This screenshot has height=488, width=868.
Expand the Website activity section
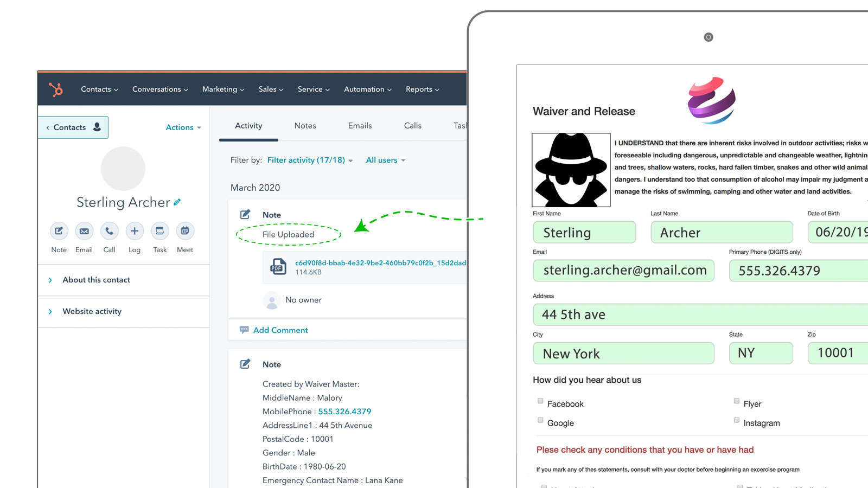click(92, 311)
